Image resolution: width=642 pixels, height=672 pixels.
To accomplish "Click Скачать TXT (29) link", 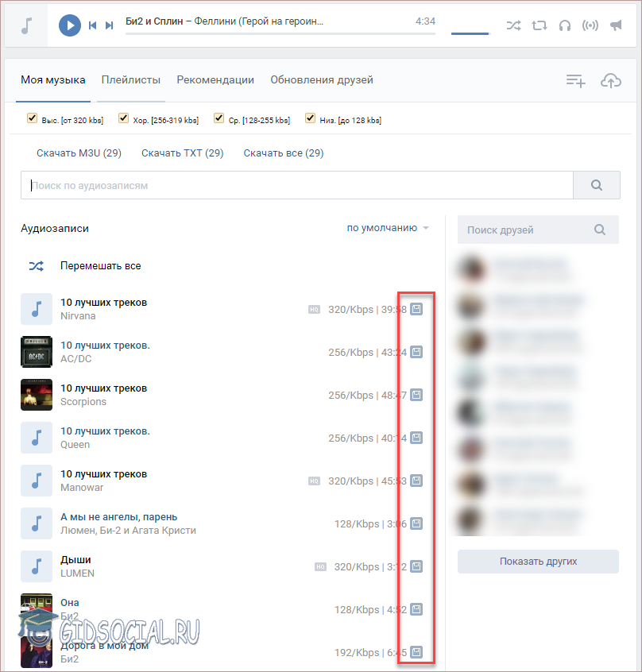I will [x=183, y=153].
